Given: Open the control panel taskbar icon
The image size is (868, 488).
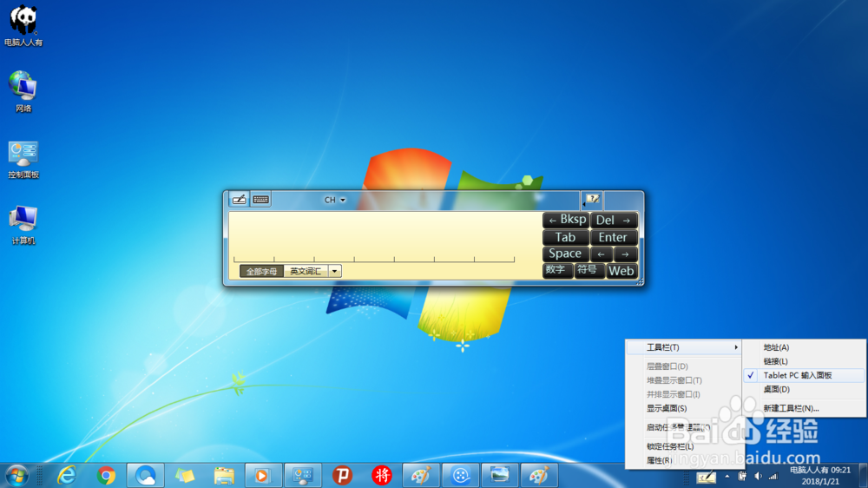Looking at the screenshot, I should (303, 476).
